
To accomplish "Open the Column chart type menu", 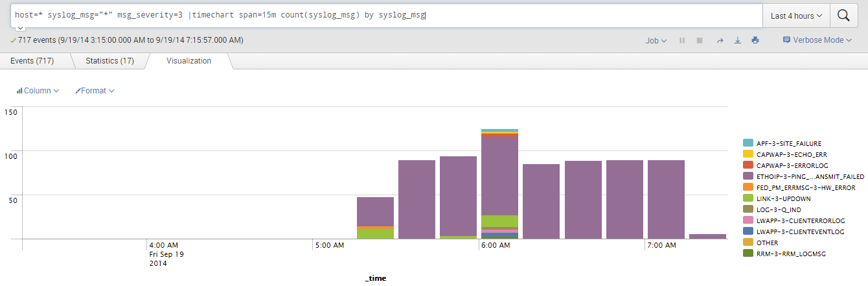I will pos(38,91).
